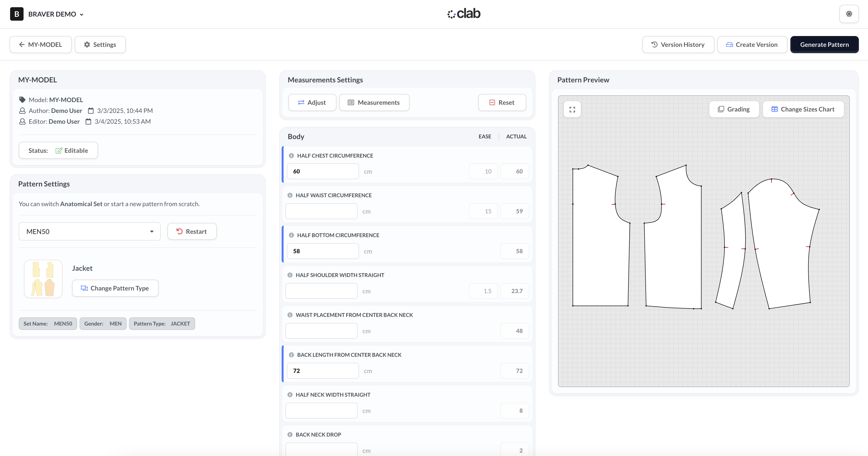
Task: Click the B workspace logo icon
Action: pos(17,14)
